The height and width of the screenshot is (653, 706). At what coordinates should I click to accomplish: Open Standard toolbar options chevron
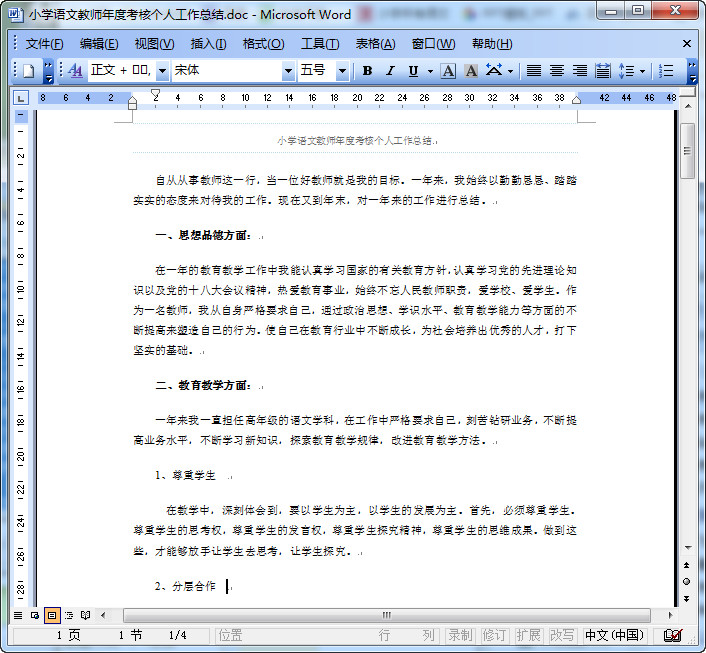click(49, 71)
